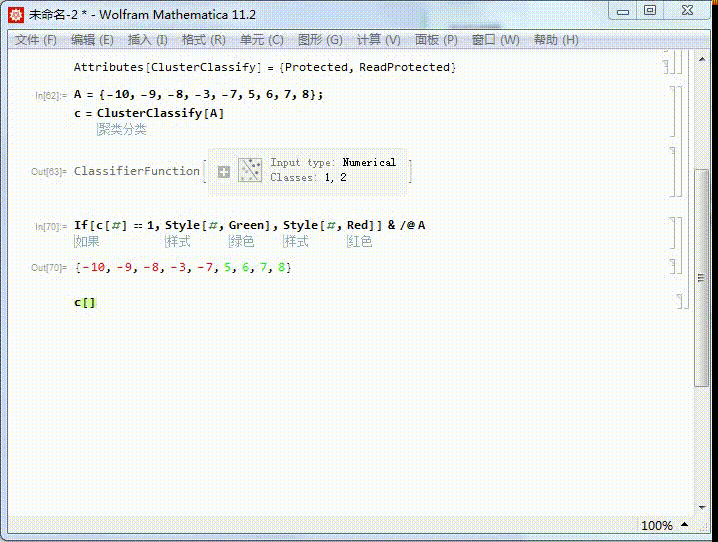Click the A = {-10, -9, ...} input line
This screenshot has height=542, width=718.
tap(199, 94)
